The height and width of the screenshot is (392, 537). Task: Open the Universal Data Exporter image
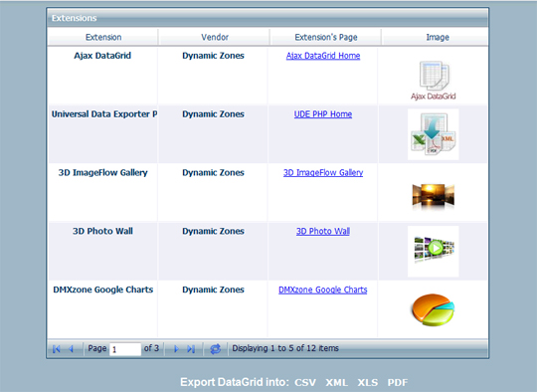pos(434,134)
